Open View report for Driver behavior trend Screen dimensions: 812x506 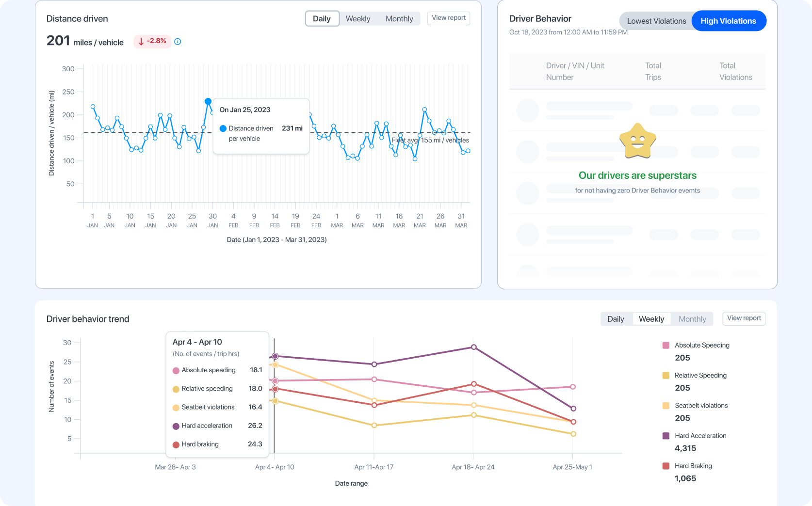tap(744, 318)
